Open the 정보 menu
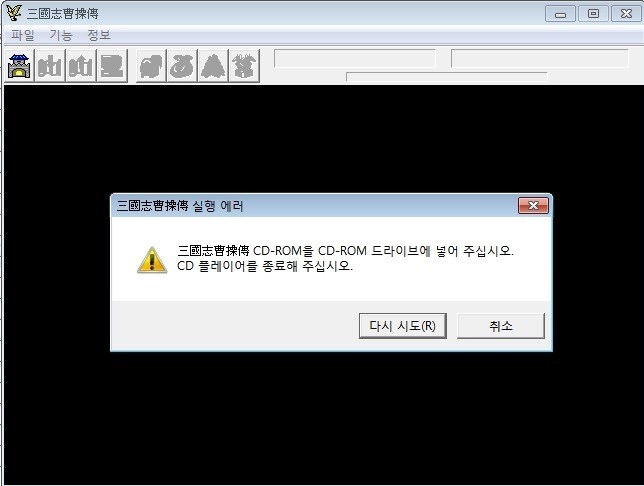This screenshot has width=644, height=486. 99,35
